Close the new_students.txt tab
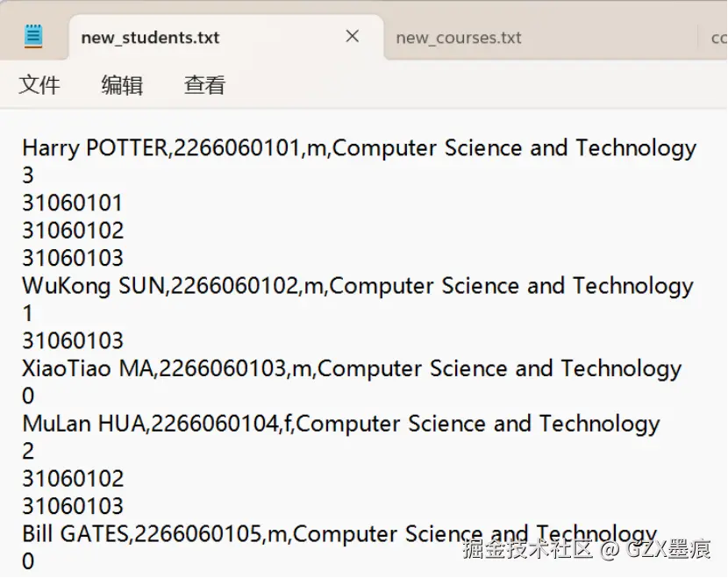728x578 pixels. (x=352, y=36)
